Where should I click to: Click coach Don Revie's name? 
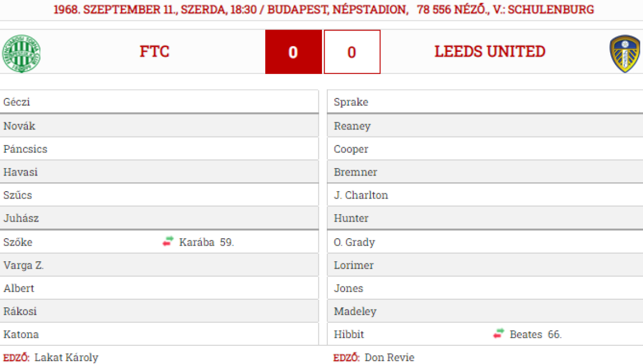390,358
